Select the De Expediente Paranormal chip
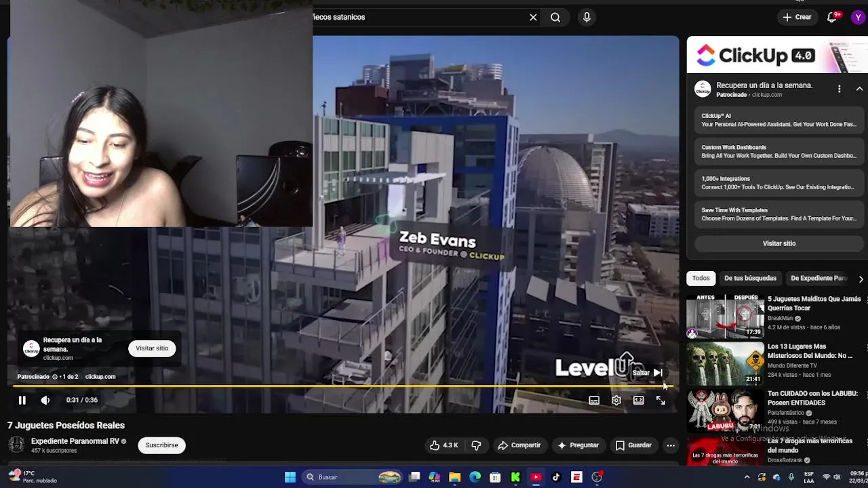Screen dimensions: 868x488 [x=818, y=279]
